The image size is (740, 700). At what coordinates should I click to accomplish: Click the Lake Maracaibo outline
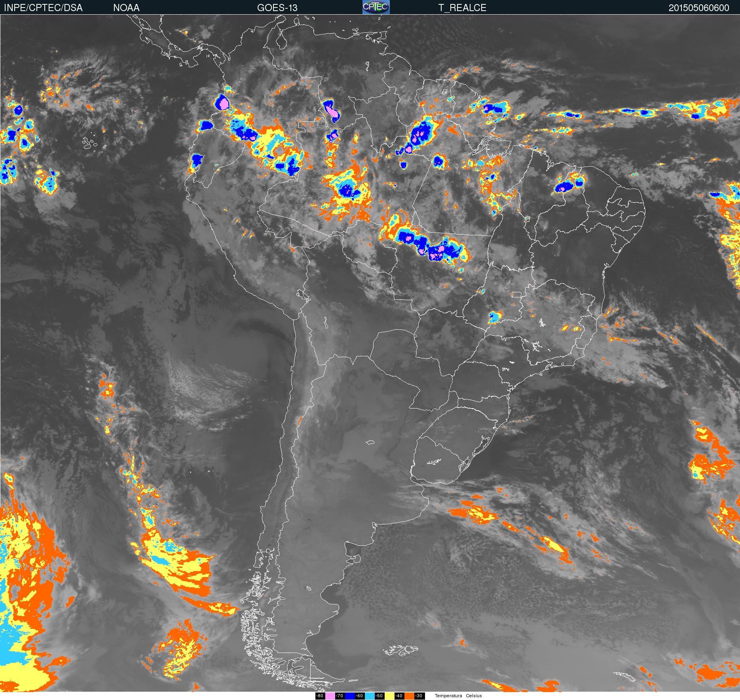281,41
